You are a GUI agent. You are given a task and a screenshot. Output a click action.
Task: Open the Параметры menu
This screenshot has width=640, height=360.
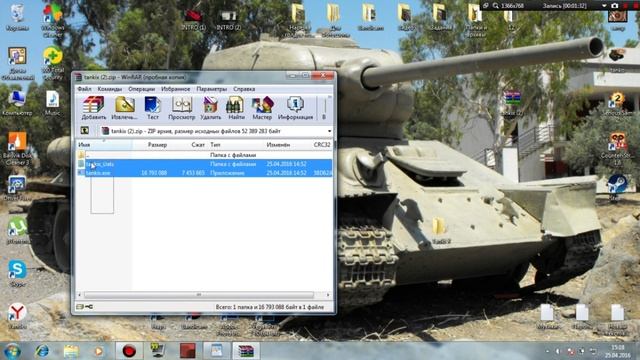pos(211,89)
